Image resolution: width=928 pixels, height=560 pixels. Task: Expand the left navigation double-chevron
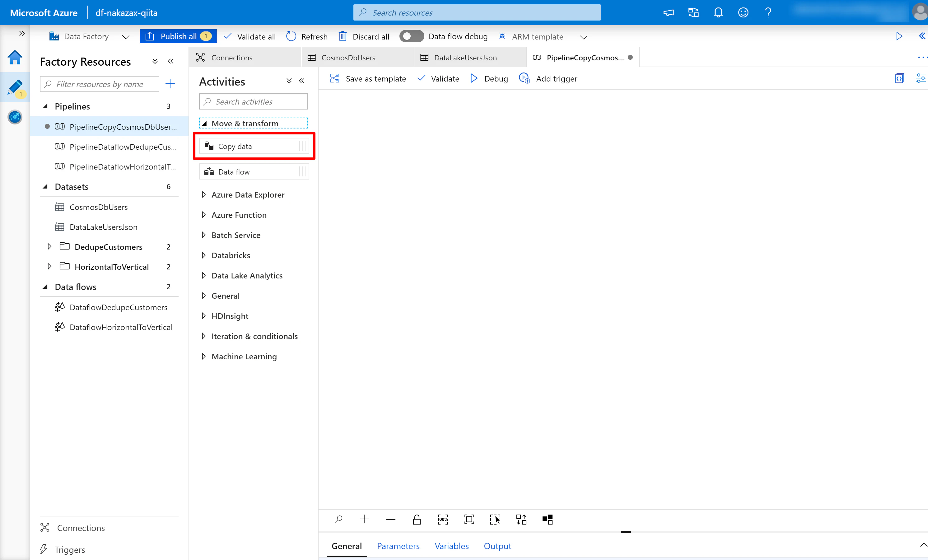[22, 34]
